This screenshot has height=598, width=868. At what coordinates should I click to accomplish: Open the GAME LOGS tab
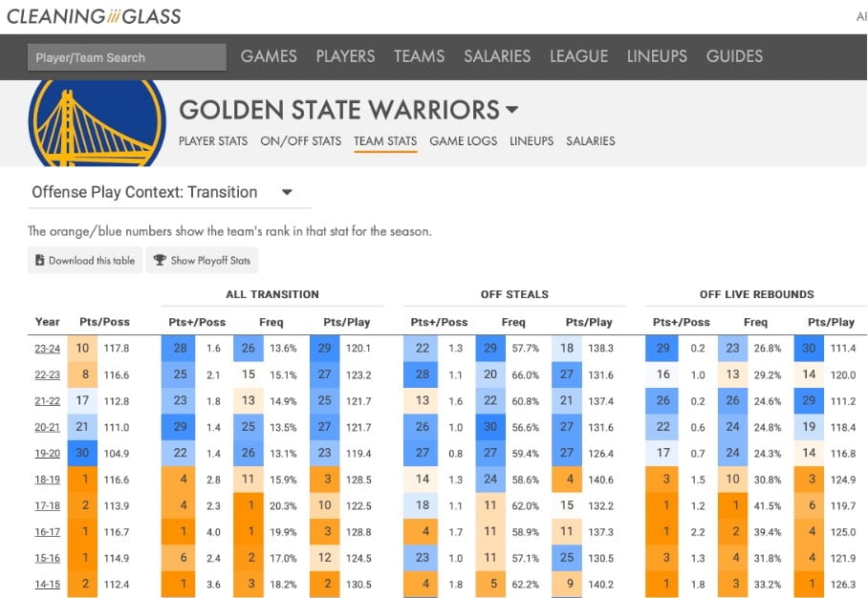[462, 140]
